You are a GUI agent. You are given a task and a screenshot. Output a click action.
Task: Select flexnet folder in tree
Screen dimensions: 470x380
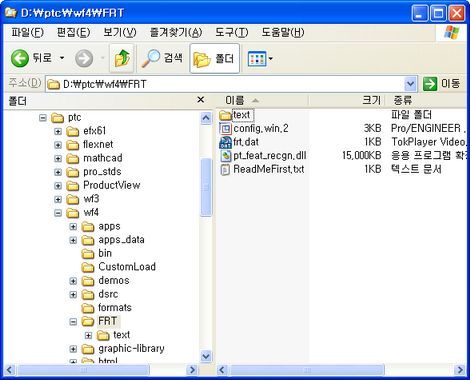(x=98, y=145)
